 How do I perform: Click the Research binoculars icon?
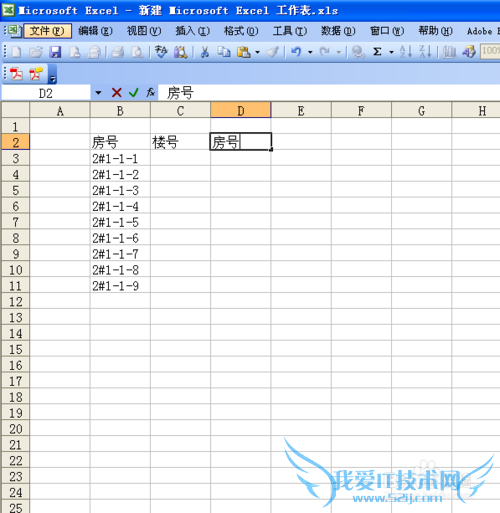[x=181, y=52]
